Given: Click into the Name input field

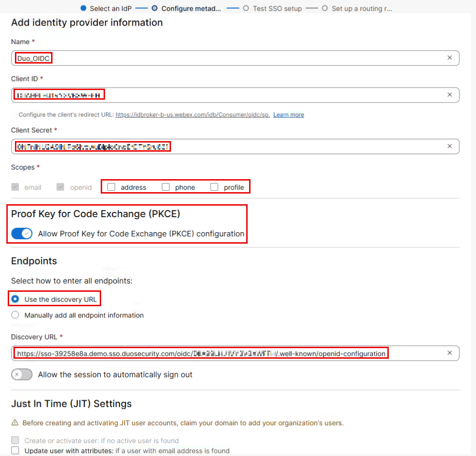Looking at the screenshot, I should (241, 58).
